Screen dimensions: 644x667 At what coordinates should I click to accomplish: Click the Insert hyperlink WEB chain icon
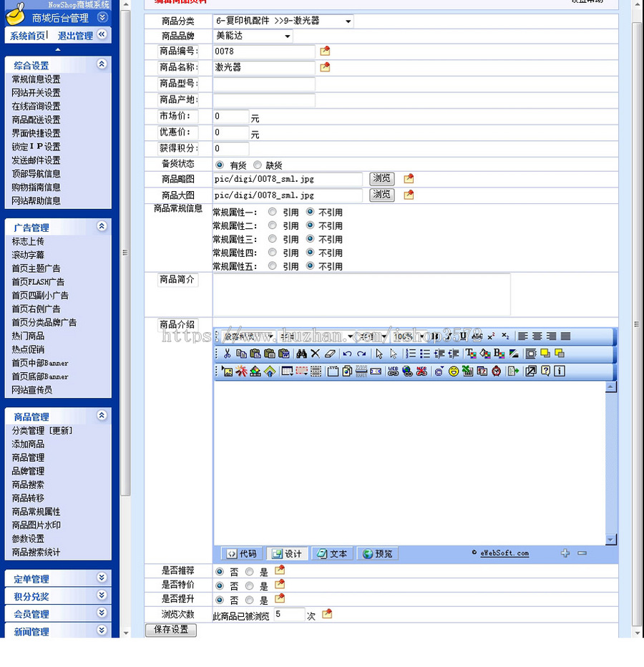tap(393, 371)
